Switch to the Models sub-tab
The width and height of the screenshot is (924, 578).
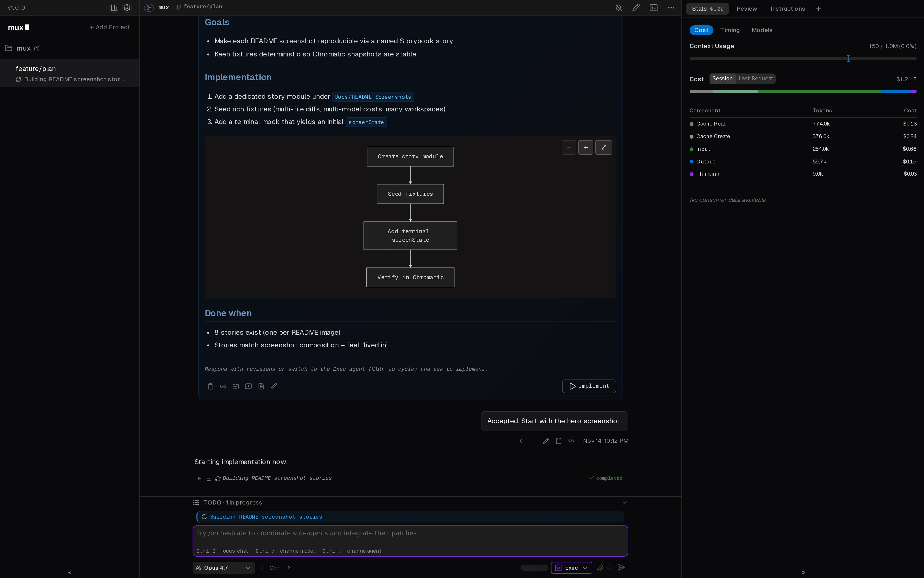coord(762,30)
